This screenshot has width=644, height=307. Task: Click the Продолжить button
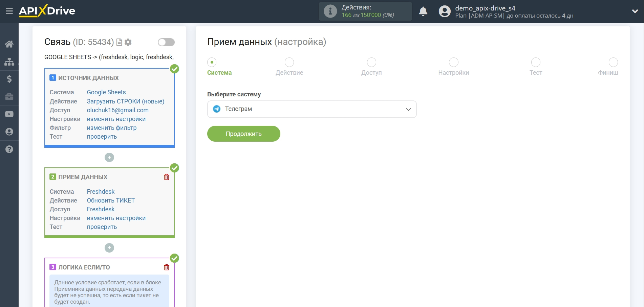point(244,134)
